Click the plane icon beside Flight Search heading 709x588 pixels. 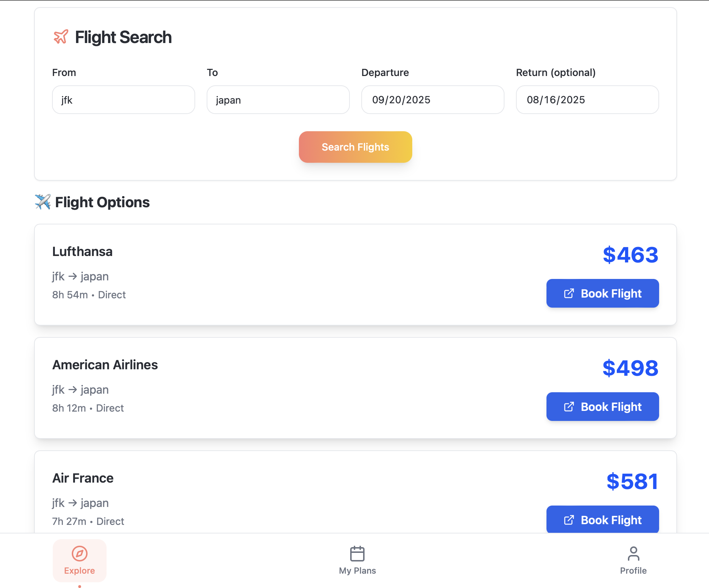click(x=60, y=37)
